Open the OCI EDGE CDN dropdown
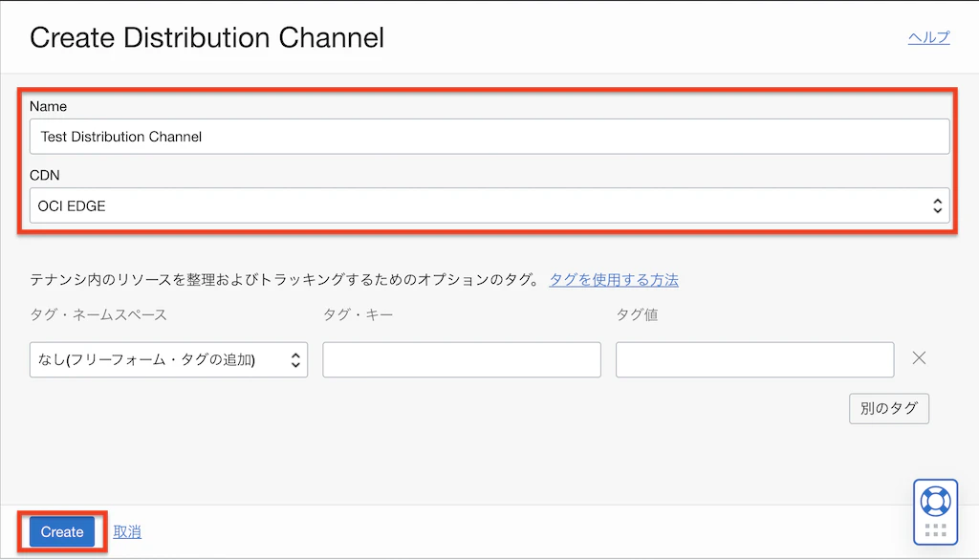Screen dimensions: 979x560 point(489,205)
